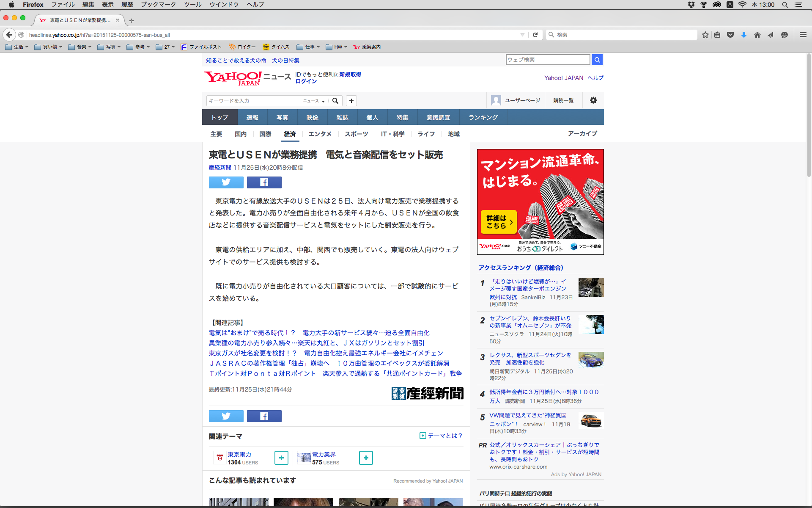Expand the 生活 bookmarks folder
The image size is (812, 508).
(x=17, y=47)
